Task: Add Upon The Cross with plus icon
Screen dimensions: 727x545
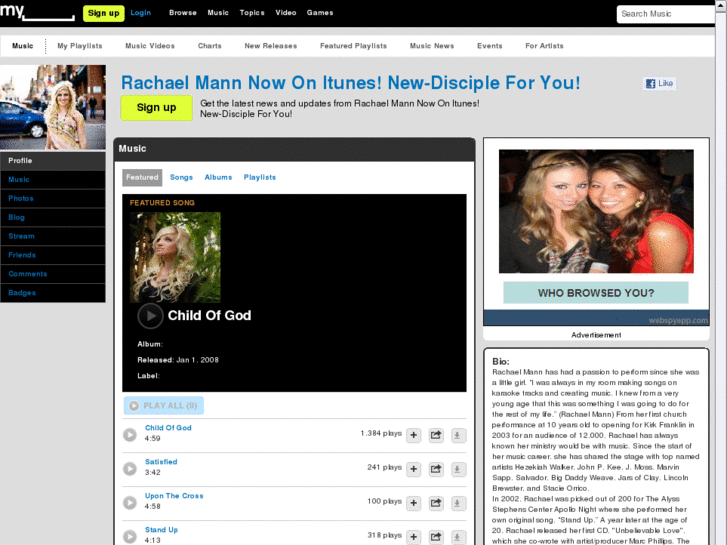Action: point(414,503)
